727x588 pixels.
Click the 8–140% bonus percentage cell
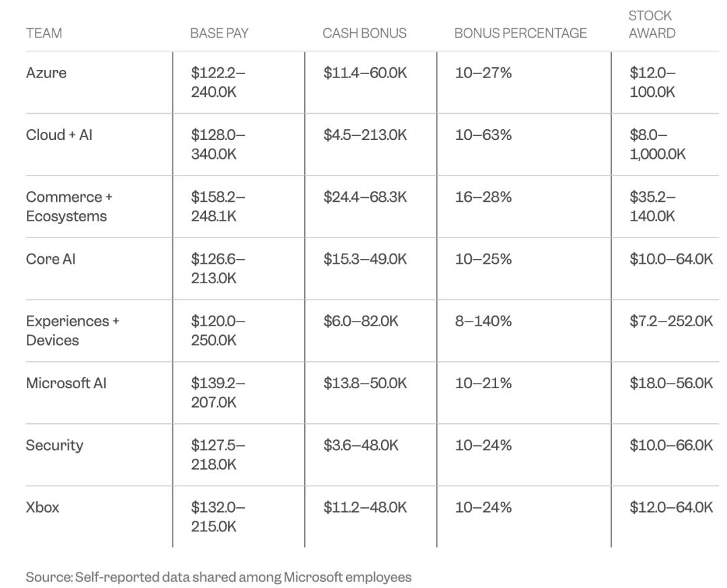tap(483, 321)
